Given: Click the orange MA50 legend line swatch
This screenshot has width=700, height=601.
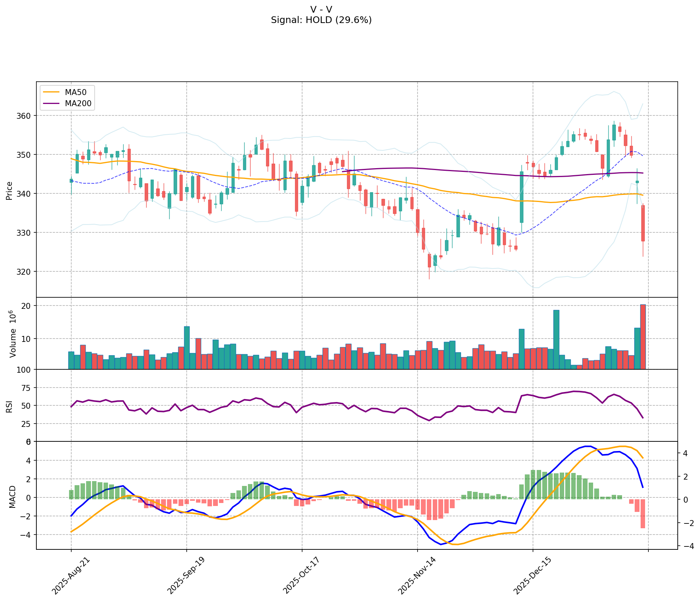Looking at the screenshot, I should 51,93.
